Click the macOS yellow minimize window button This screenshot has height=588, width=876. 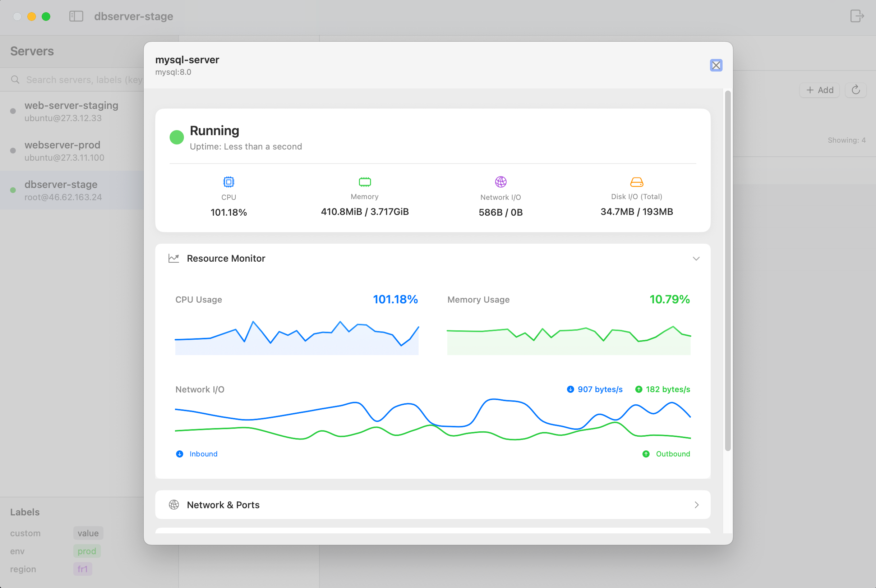32,17
